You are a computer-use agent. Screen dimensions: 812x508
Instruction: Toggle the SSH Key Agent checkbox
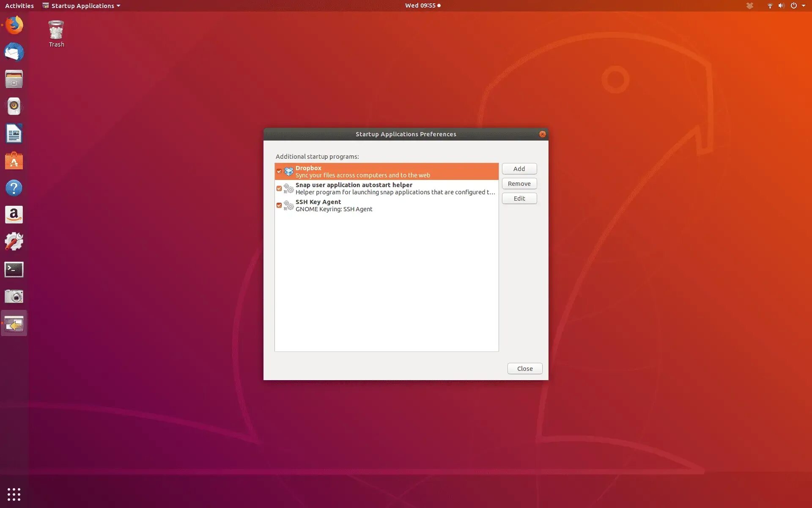[x=279, y=205]
